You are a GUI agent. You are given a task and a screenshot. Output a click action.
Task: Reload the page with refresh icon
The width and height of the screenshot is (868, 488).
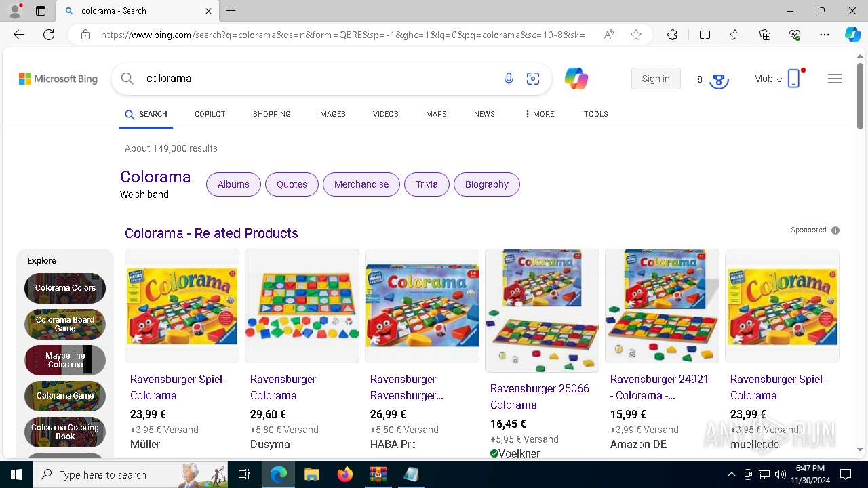pos(49,35)
